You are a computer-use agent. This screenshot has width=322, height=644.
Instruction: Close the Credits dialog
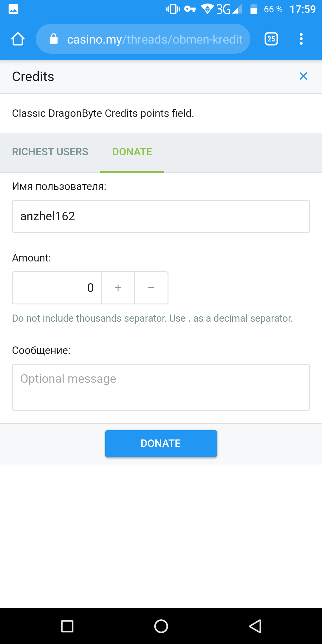[303, 76]
